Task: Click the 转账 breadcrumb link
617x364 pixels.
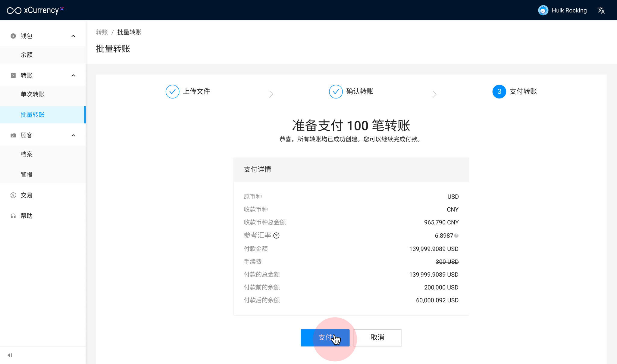Action: pos(102,32)
